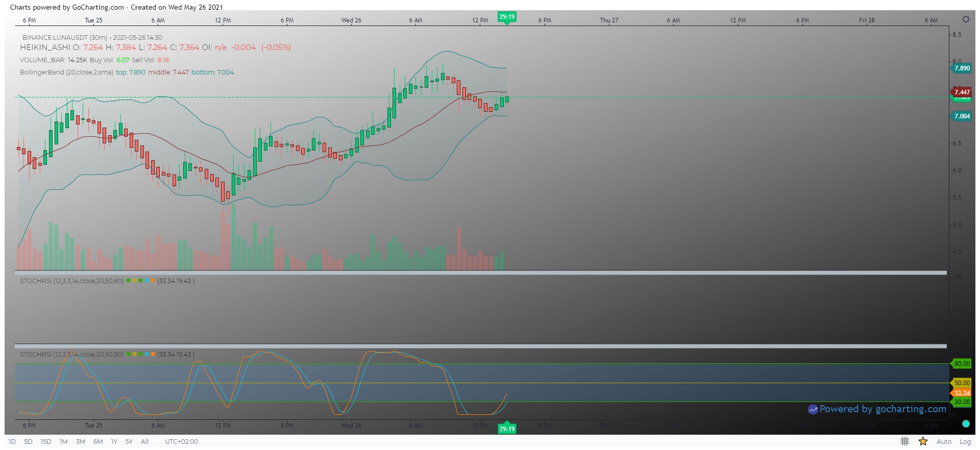Click the teal circle status indicator
Image resolution: width=980 pixels, height=450 pixels.
[x=965, y=423]
